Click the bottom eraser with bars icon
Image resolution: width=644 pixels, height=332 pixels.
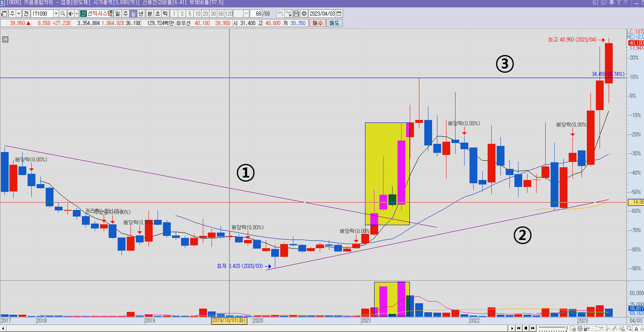(x=622, y=328)
